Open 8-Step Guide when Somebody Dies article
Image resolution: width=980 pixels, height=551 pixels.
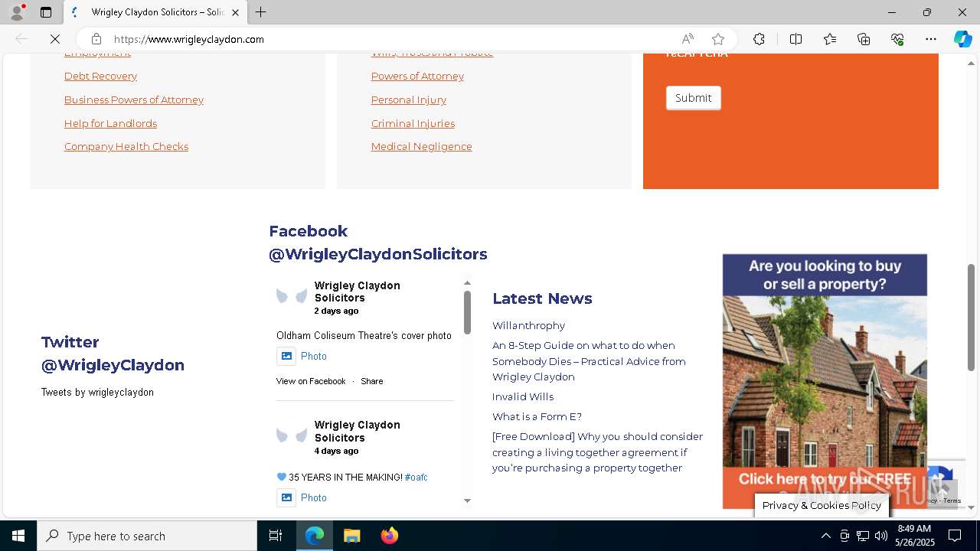589,361
